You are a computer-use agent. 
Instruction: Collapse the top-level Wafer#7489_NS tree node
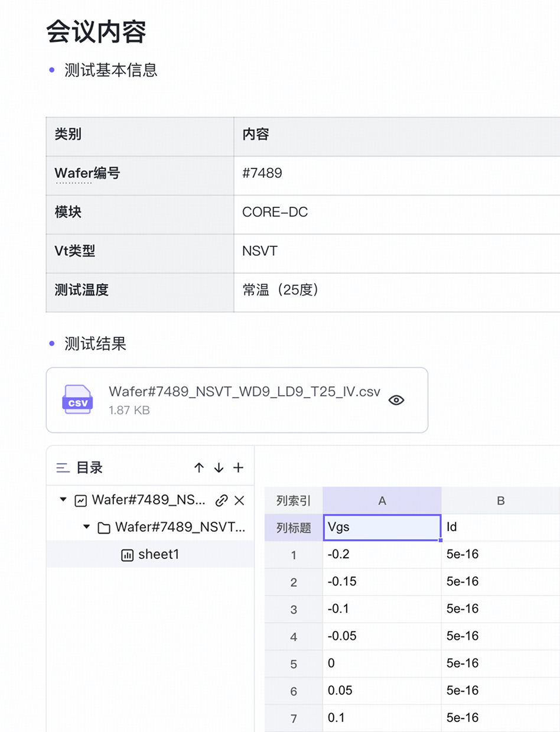[x=64, y=500]
